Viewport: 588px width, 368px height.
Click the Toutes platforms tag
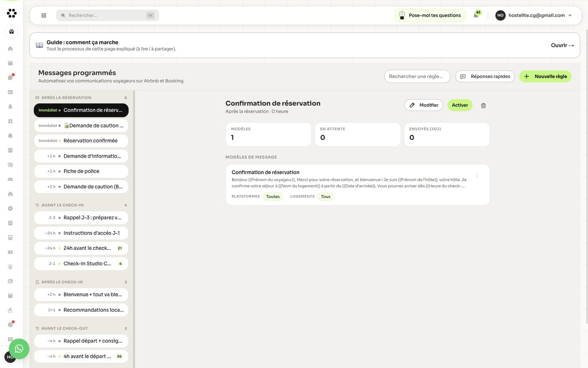coord(273,197)
